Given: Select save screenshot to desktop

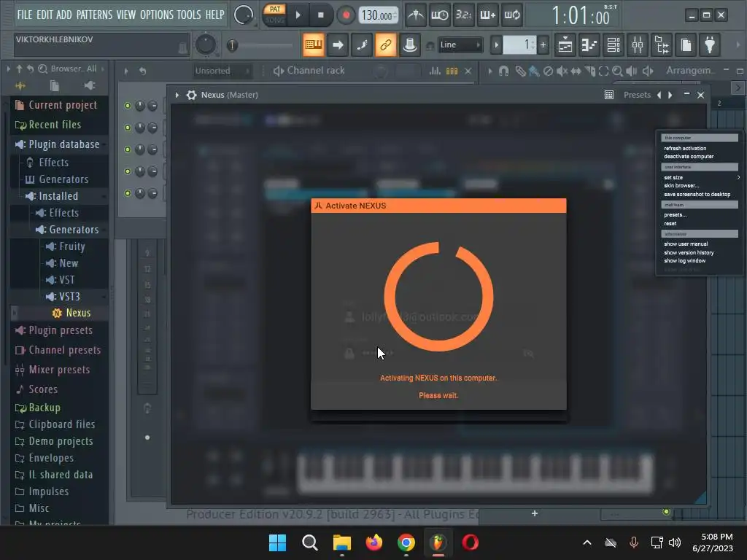Looking at the screenshot, I should [697, 194].
